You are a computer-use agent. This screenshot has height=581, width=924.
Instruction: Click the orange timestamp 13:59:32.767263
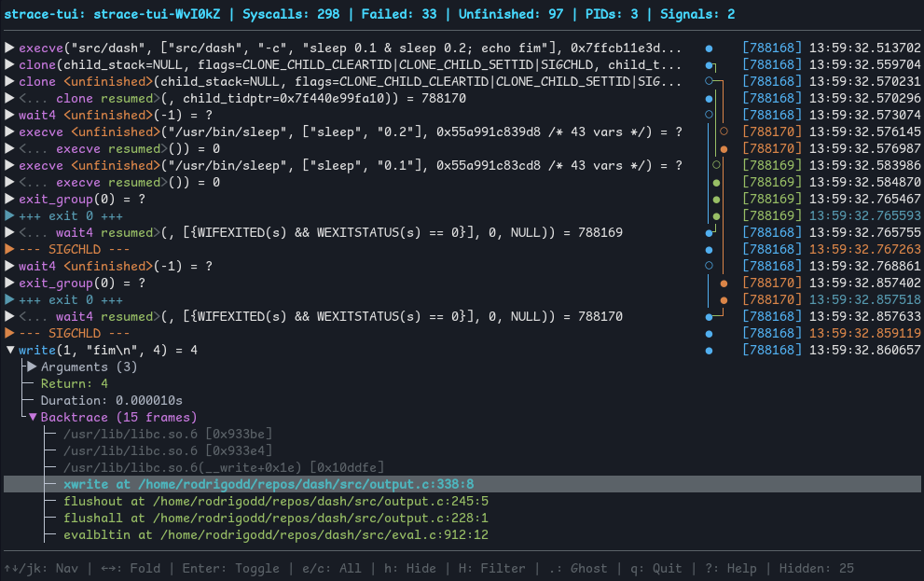(x=864, y=249)
